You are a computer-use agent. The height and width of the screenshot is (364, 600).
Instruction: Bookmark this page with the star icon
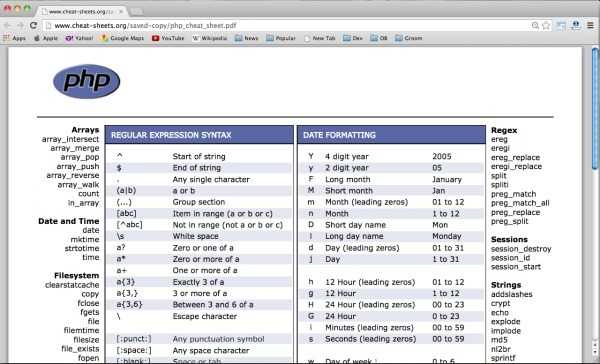546,25
